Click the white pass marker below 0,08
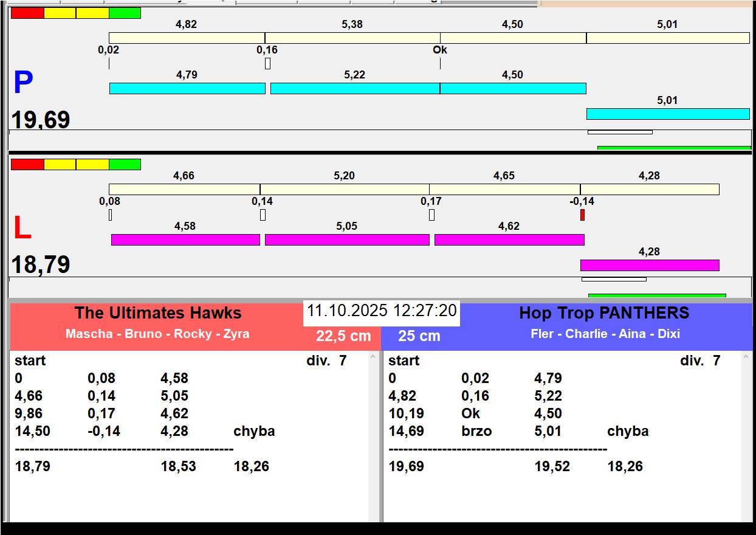Viewport: 756px width, 535px height. pos(111,215)
